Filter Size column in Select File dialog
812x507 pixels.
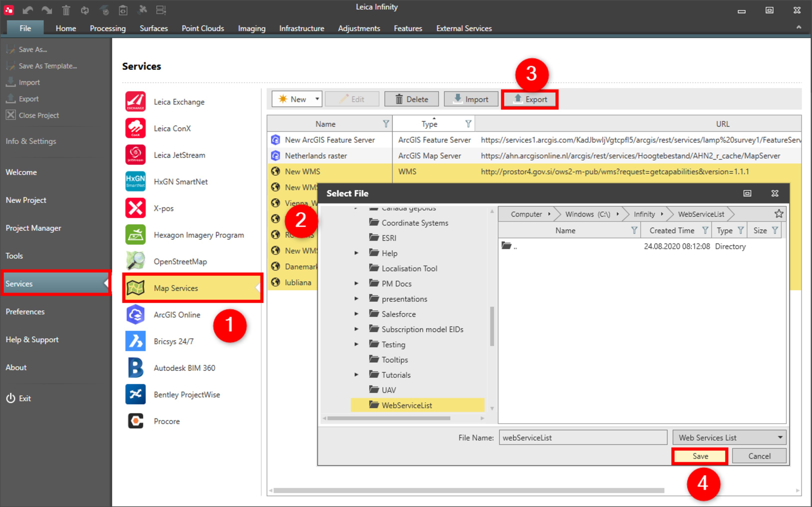[x=775, y=230]
